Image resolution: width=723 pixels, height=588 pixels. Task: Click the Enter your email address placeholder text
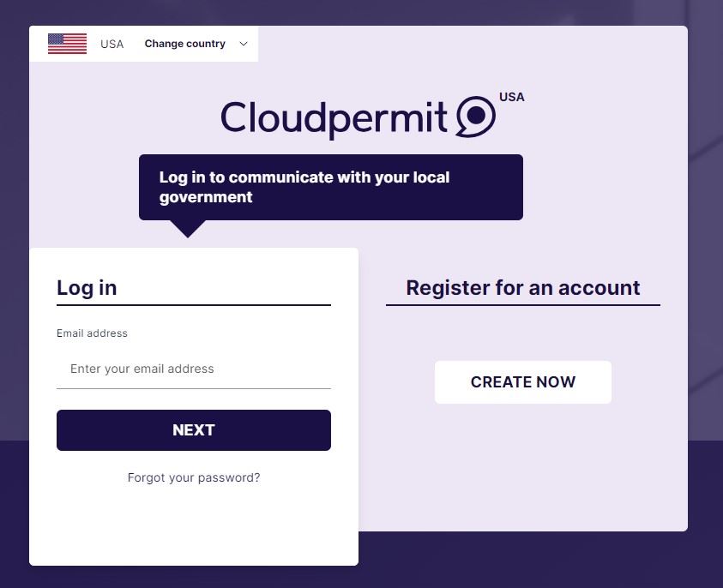142,369
